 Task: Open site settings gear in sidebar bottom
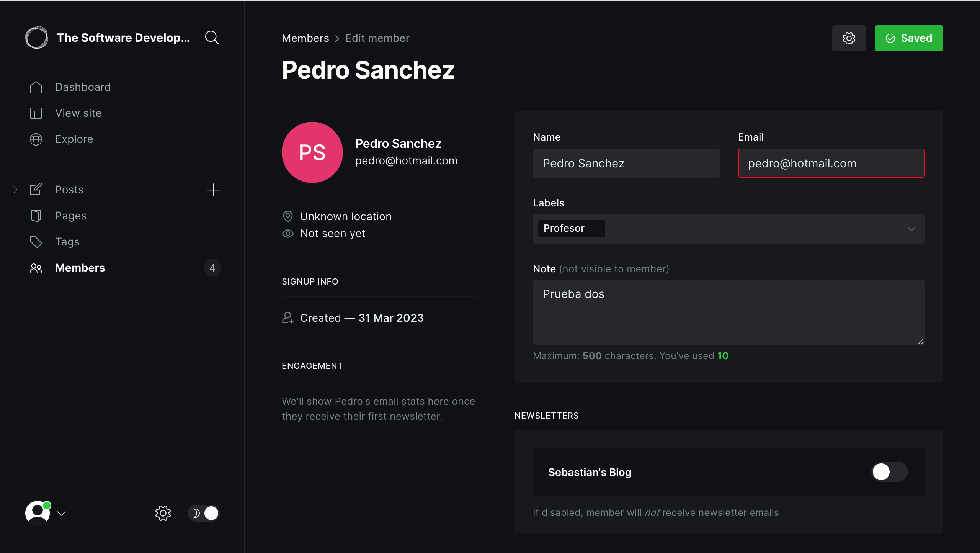pos(163,513)
